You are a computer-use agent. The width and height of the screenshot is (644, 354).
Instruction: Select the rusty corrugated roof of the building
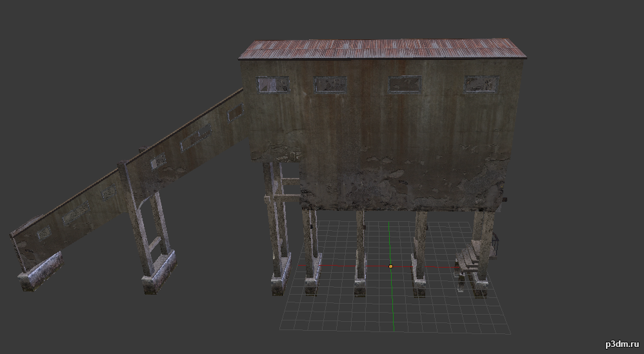(x=383, y=49)
